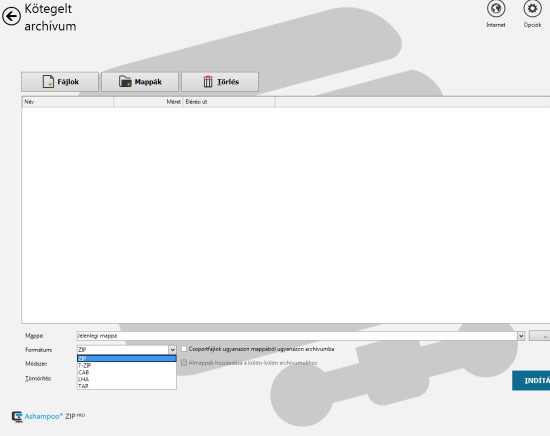Click the Ashampoo ZIP Pro logo
The width and height of the screenshot is (550, 436).
coord(48,416)
